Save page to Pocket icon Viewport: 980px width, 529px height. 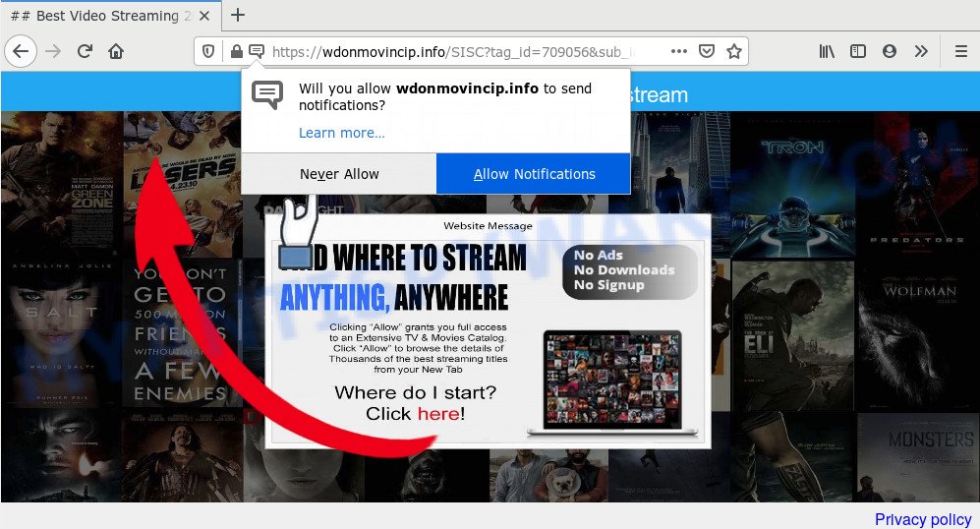coord(707,51)
